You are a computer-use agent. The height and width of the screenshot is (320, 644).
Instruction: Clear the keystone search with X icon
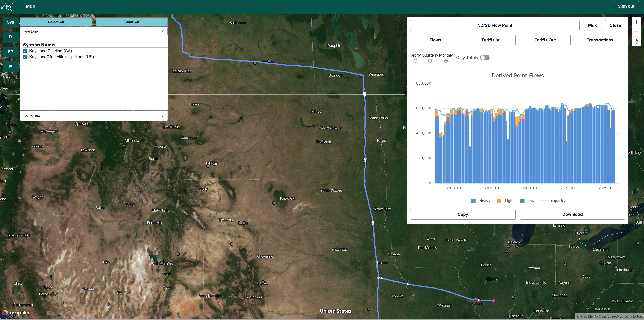[163, 31]
